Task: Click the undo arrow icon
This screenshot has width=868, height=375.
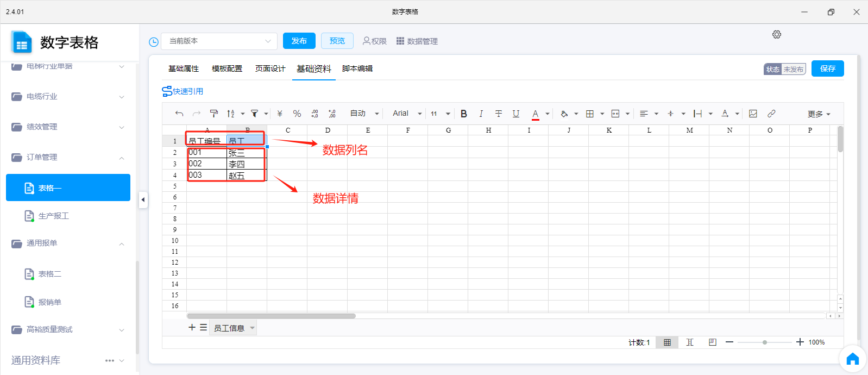Action: 179,114
